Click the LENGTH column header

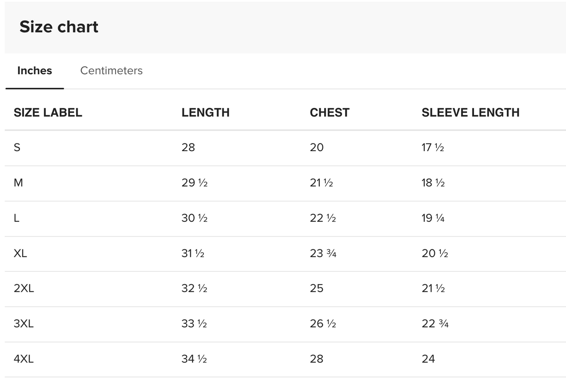tap(205, 113)
